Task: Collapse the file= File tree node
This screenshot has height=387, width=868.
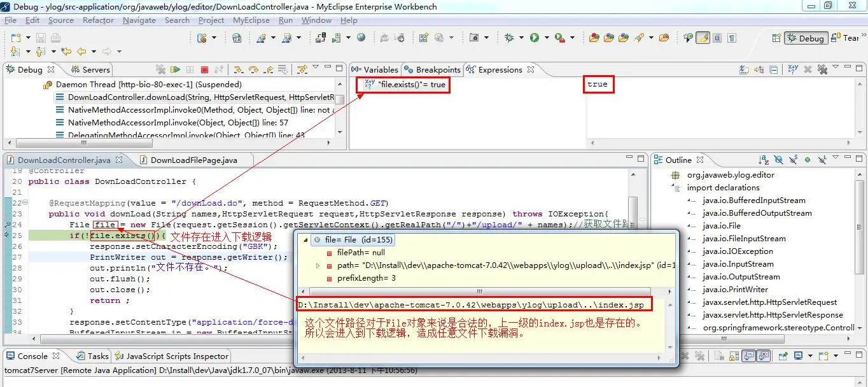Action: click(306, 240)
